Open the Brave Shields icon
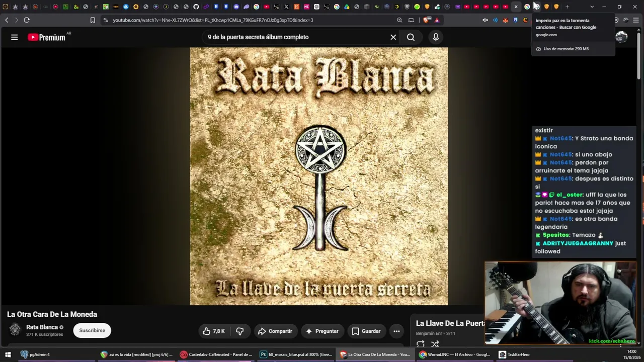The image size is (644, 362). pos(426,20)
